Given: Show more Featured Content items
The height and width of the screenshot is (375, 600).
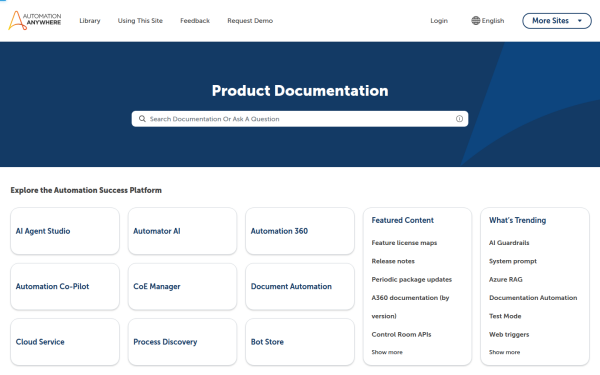Looking at the screenshot, I should pos(387,352).
